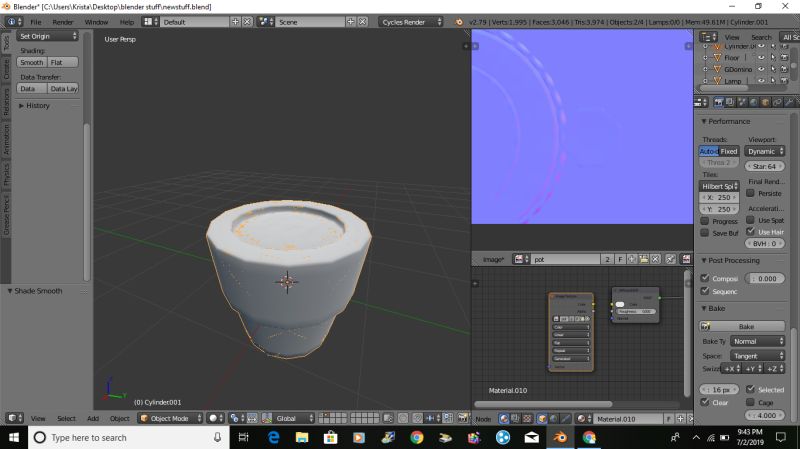Select shader nodes tree type icon

(504, 418)
